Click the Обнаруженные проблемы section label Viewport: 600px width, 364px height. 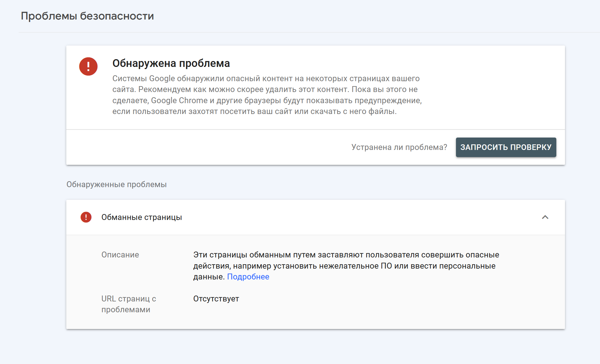116,184
